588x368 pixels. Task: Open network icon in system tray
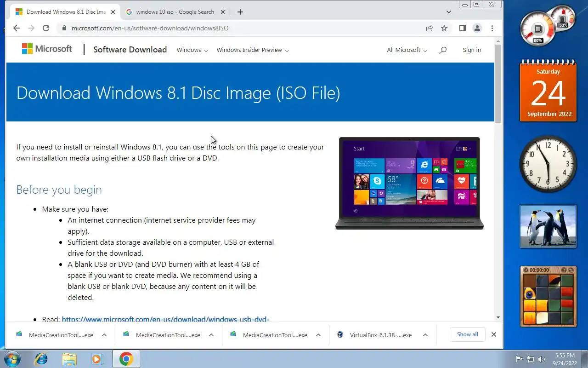531,359
